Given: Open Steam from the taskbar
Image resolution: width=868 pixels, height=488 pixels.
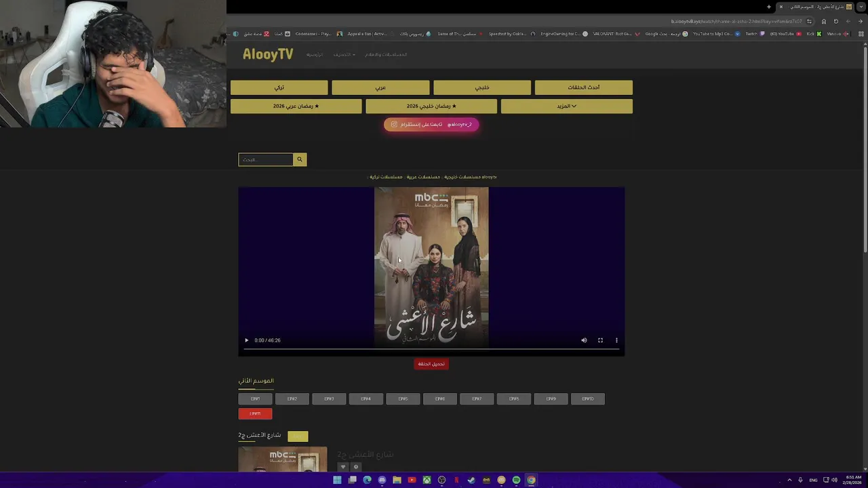Looking at the screenshot, I should point(471,480).
